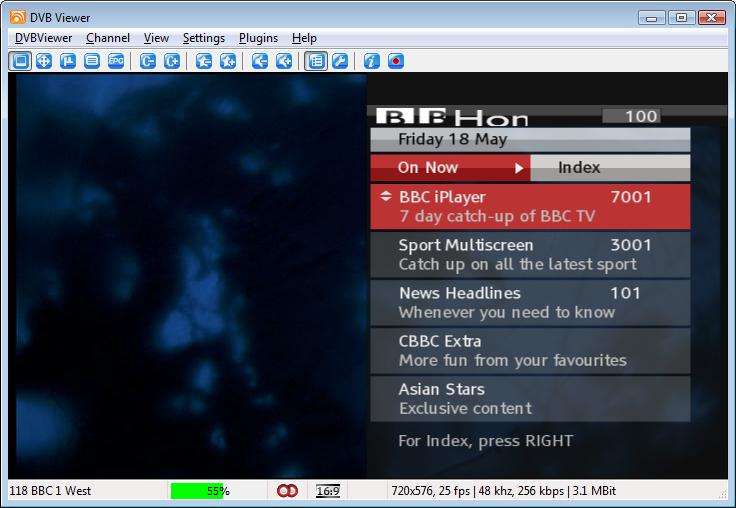This screenshot has width=736, height=508.
Task: Click the wrench options icon
Action: click(340, 61)
